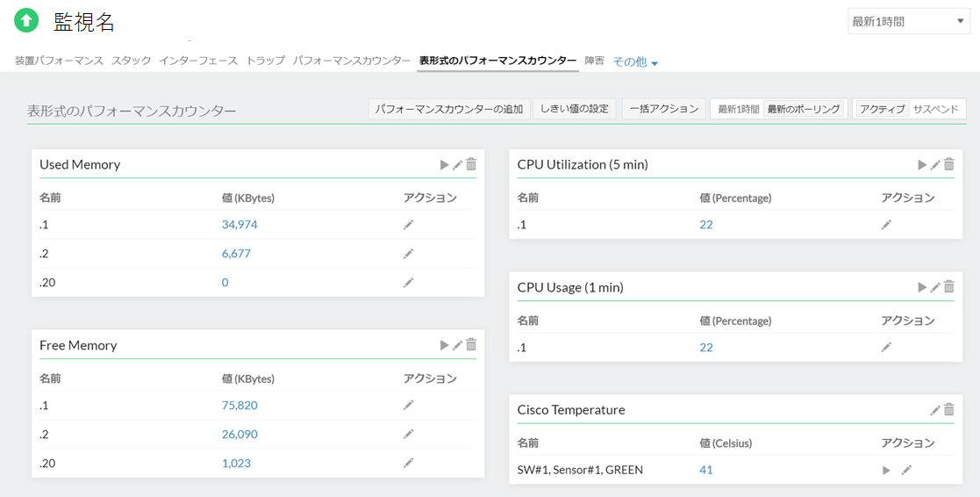This screenshot has width=980, height=497.
Task: Delete the Used Memory counter using trash icon
Action: 471,164
